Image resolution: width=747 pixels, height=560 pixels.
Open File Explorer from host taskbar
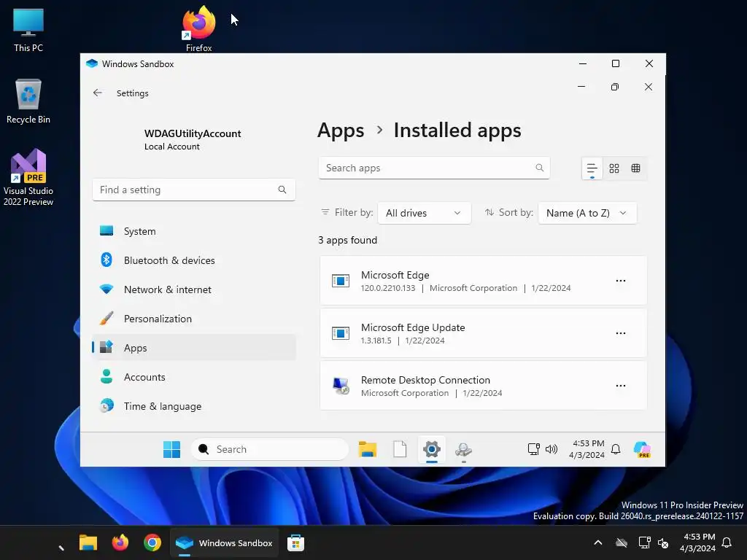[x=88, y=542]
